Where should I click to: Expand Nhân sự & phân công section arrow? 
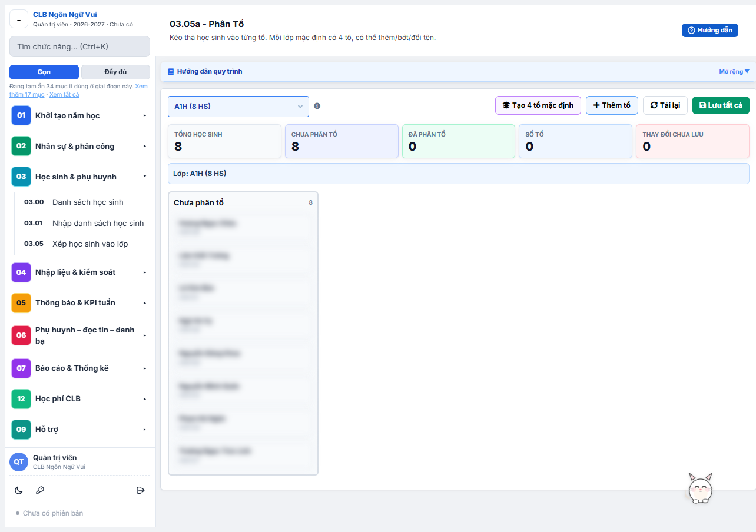pos(145,146)
